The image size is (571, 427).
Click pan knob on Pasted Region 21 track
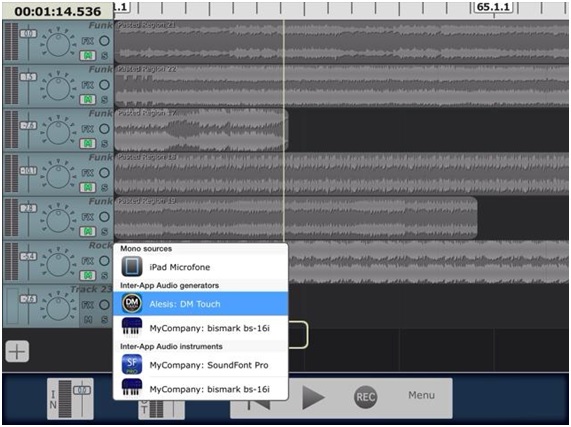coord(58,44)
